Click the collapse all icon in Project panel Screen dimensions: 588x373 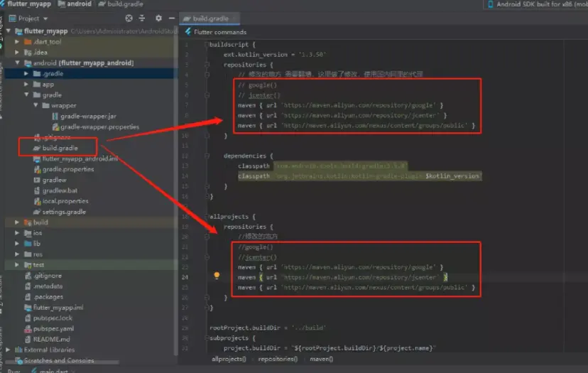tap(142, 18)
